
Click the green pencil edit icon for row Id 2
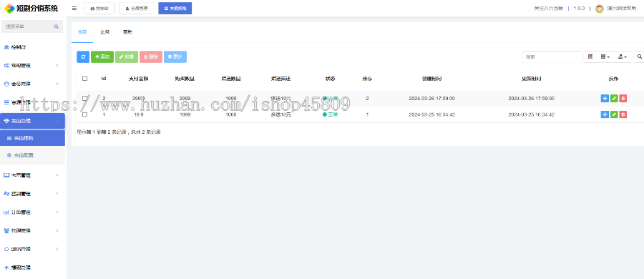click(614, 98)
